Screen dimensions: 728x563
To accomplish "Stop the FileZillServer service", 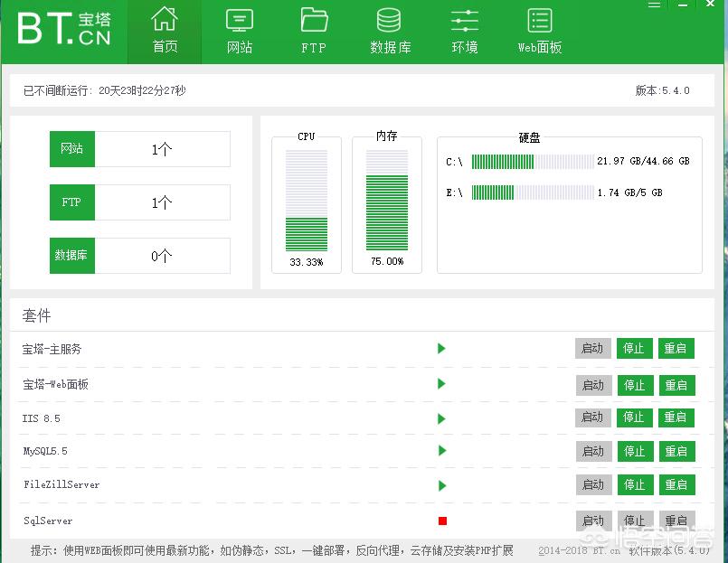I will [x=635, y=484].
